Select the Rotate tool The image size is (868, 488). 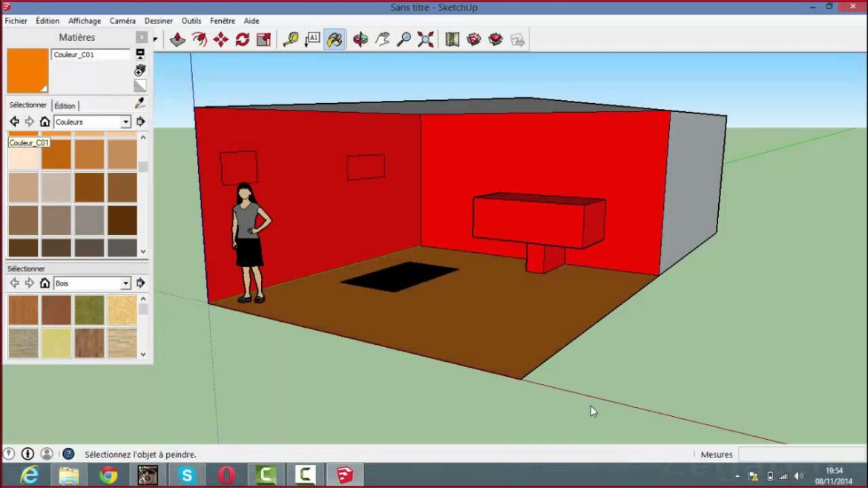(x=243, y=40)
